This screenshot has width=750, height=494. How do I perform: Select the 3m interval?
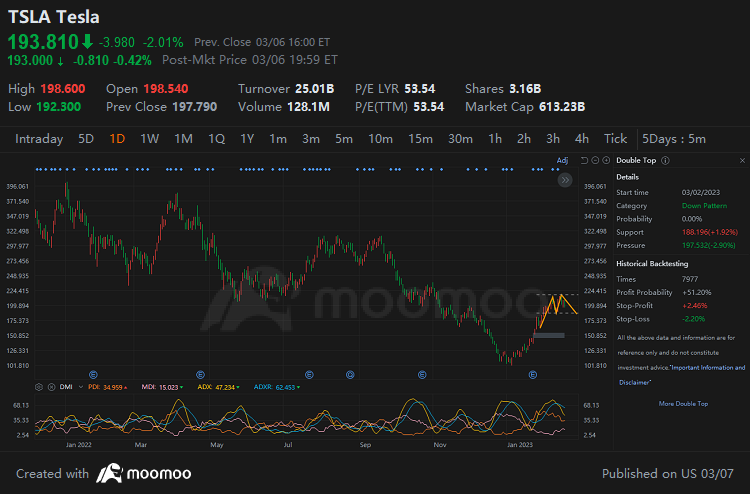click(311, 139)
